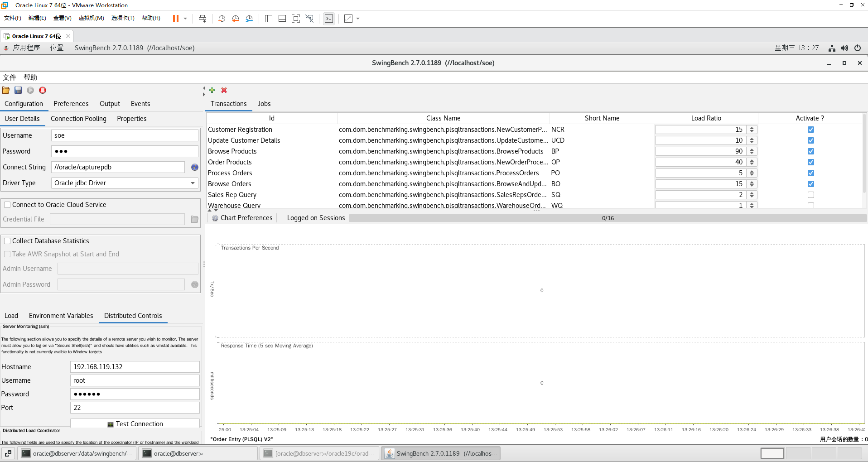Open VMware 虚拟机(M) menu
The width and height of the screenshot is (868, 462).
91,18
